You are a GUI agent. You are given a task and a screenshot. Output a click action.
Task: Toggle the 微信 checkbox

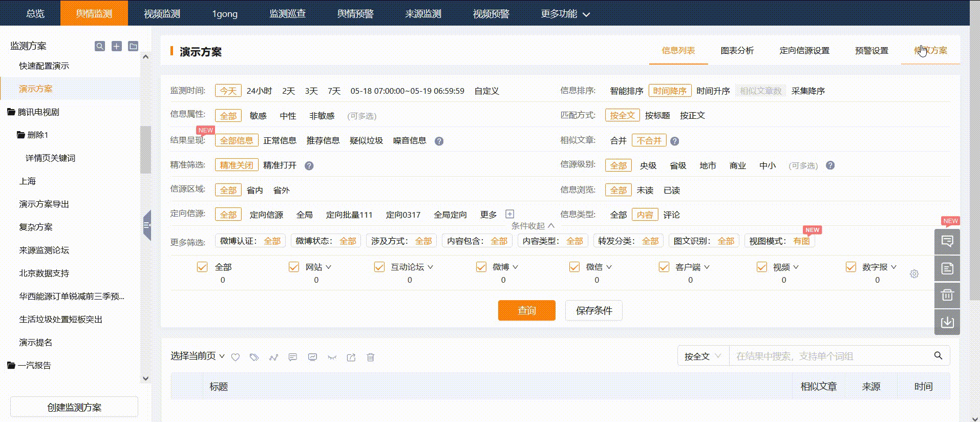coord(574,267)
